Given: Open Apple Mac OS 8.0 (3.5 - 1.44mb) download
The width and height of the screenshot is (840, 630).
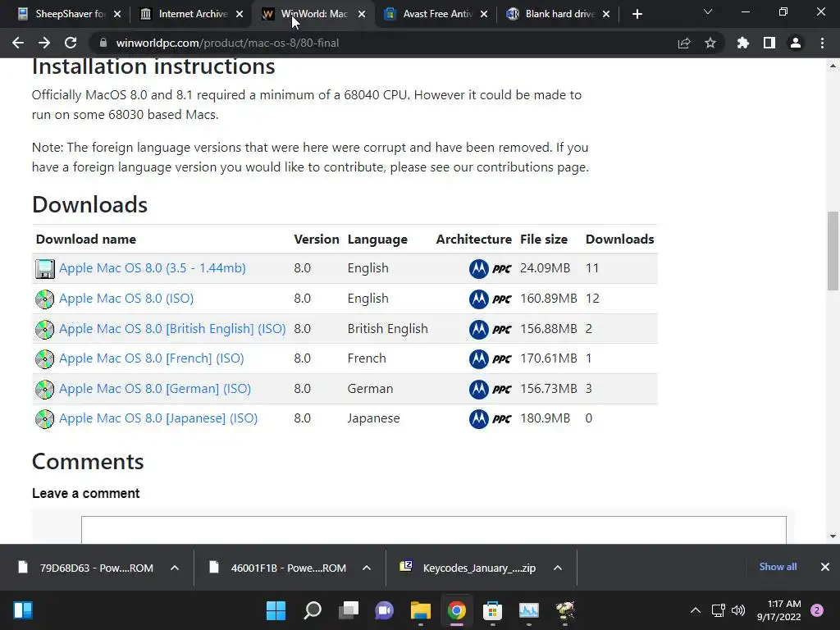Looking at the screenshot, I should pos(152,268).
